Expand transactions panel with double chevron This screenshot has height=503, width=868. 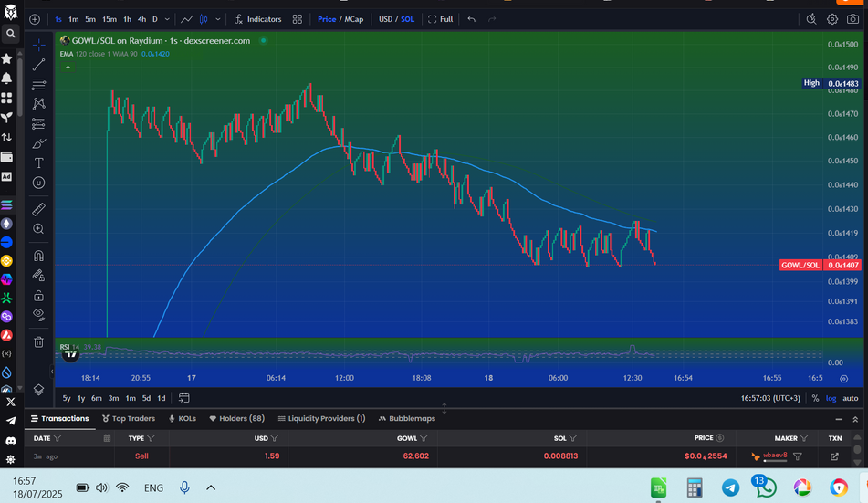[x=855, y=419]
